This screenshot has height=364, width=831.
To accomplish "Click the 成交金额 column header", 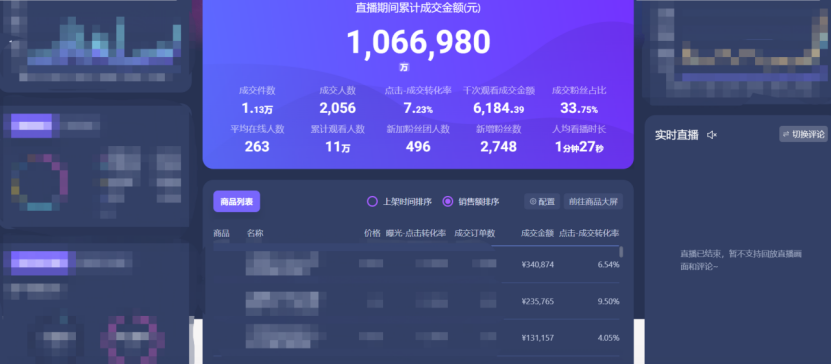I will click(x=537, y=233).
